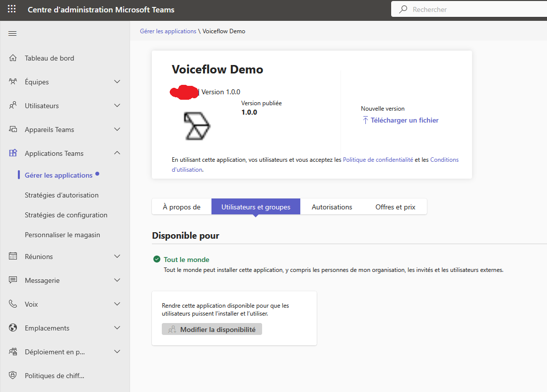This screenshot has width=547, height=392.
Task: Open Stratégies de configuration
Action: [x=66, y=215]
